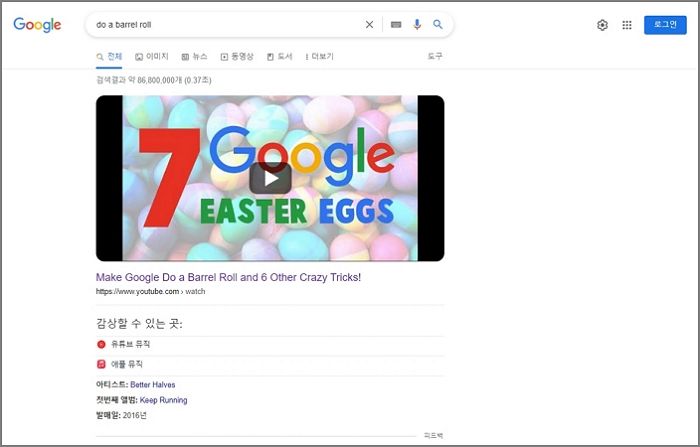Image resolution: width=700 pixels, height=447 pixels.
Task: Click the blue magnifier search icon
Action: coord(438,25)
